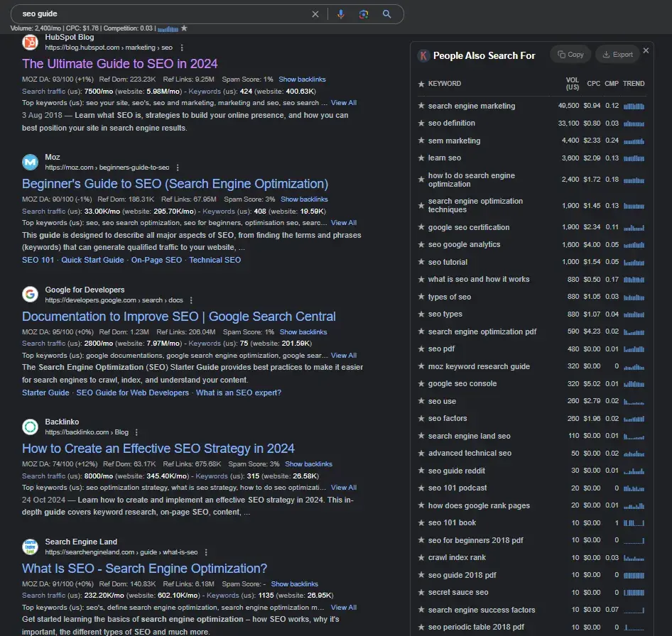
Task: Open the Technical SEO sitelink
Action: click(x=215, y=260)
